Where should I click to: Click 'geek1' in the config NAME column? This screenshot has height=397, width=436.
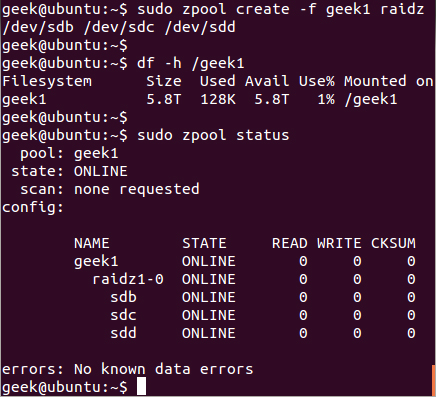(96, 261)
